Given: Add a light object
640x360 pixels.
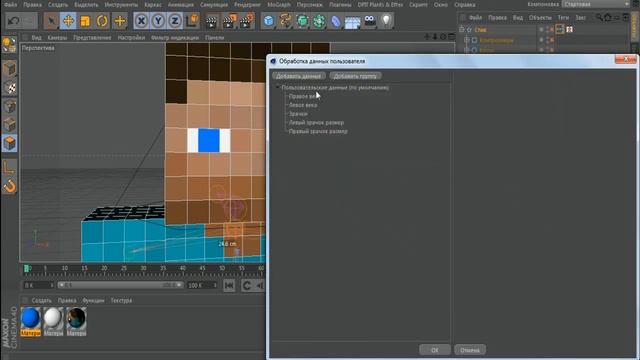Looking at the screenshot, I should click(386, 21).
